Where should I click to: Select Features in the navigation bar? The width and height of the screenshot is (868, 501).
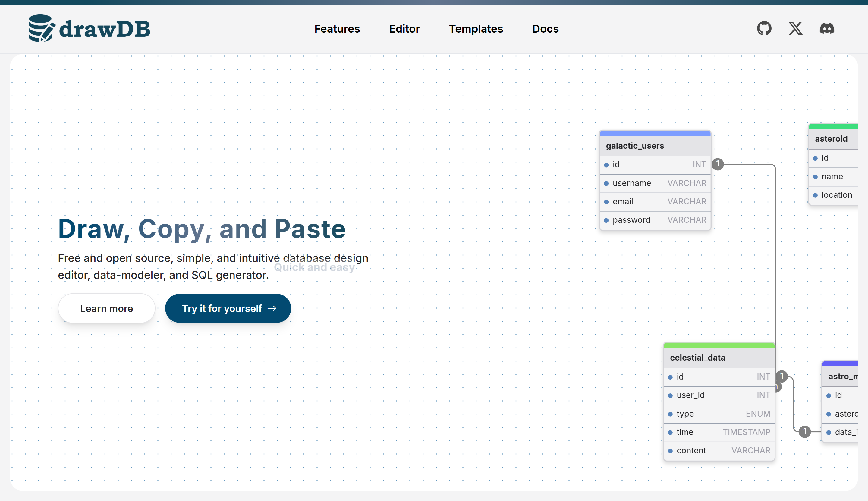[337, 29]
